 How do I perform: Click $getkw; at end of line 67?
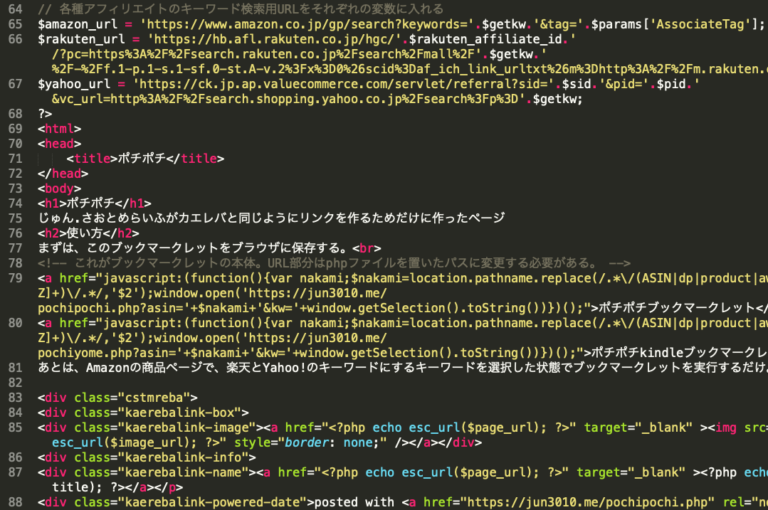coord(557,99)
